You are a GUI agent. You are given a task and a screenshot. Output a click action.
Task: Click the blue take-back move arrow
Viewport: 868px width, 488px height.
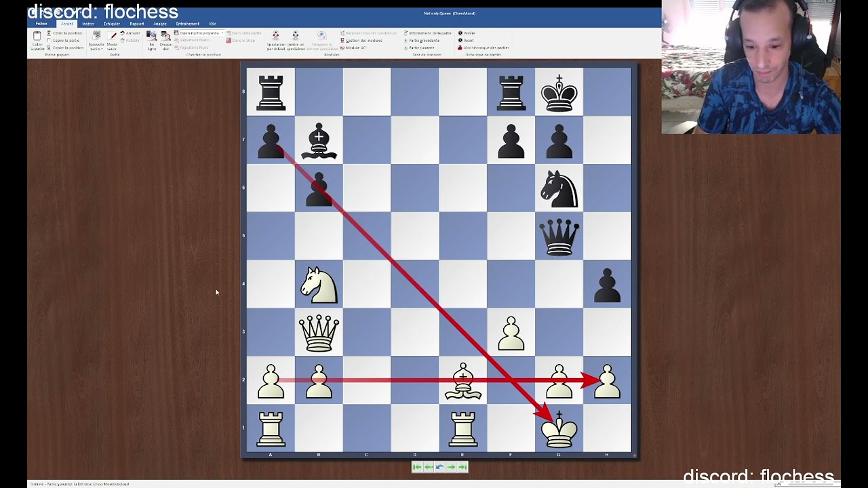click(x=439, y=467)
